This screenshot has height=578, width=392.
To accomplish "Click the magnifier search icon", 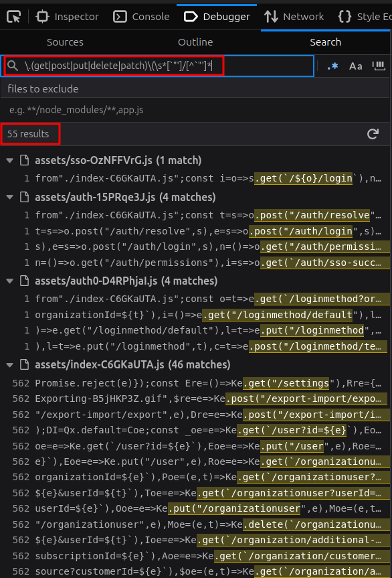I will (x=13, y=66).
